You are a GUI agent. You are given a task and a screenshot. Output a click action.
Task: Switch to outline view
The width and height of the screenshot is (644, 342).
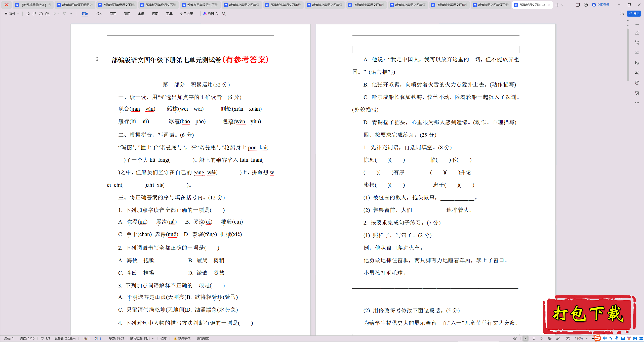[x=534, y=338]
